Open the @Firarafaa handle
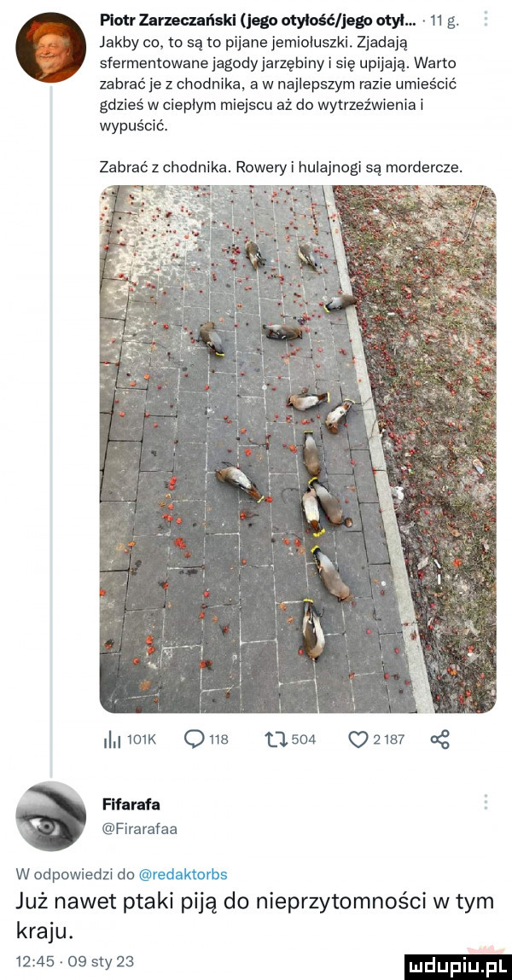The image size is (512, 980). click(138, 830)
